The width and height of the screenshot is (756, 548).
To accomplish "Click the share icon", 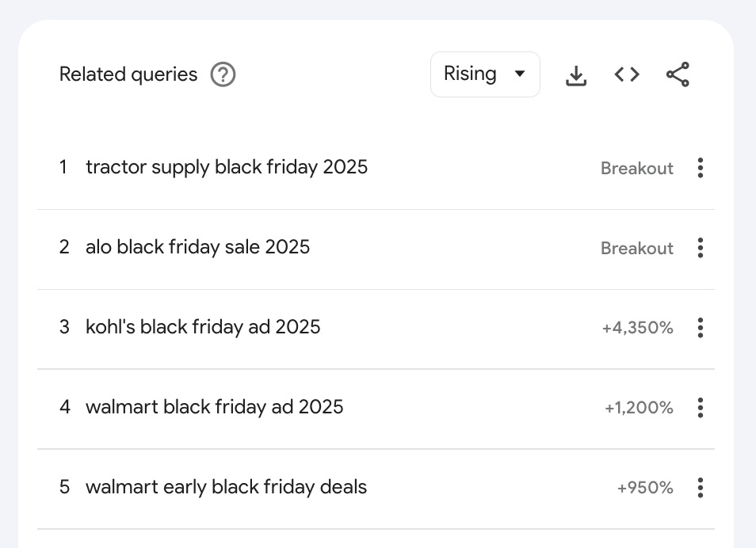I will click(678, 74).
